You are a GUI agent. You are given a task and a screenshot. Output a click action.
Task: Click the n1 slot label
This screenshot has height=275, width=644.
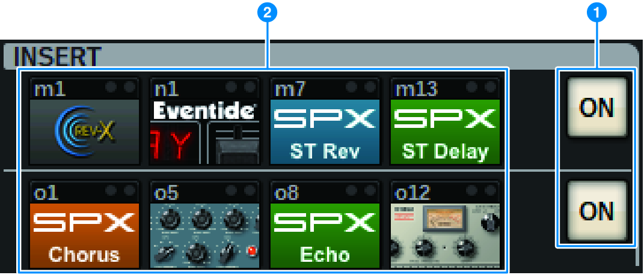point(165,88)
